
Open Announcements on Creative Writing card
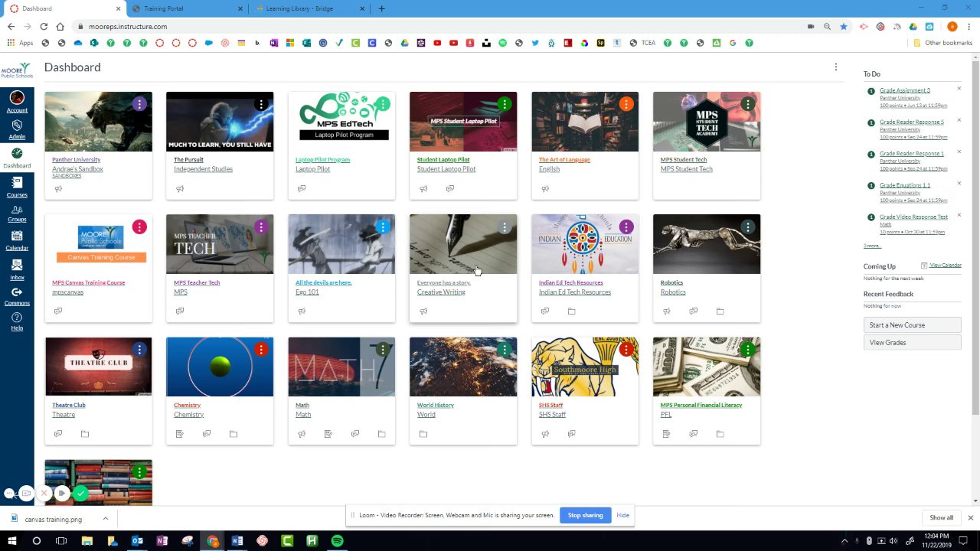pyautogui.click(x=423, y=311)
